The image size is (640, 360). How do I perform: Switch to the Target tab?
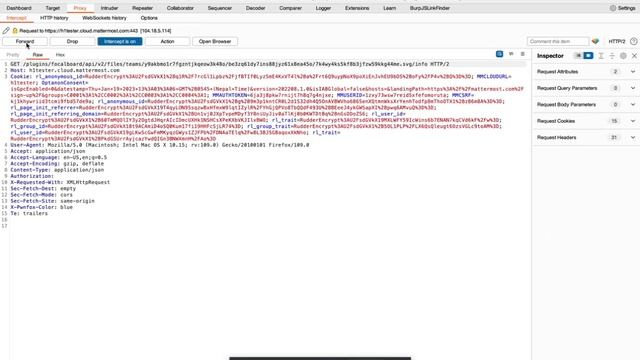53,8
